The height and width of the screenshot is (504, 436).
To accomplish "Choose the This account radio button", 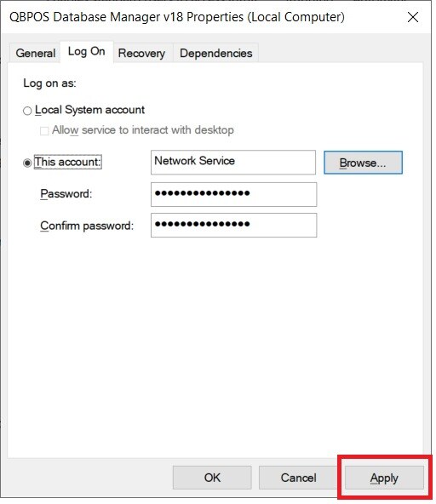I will click(x=27, y=163).
